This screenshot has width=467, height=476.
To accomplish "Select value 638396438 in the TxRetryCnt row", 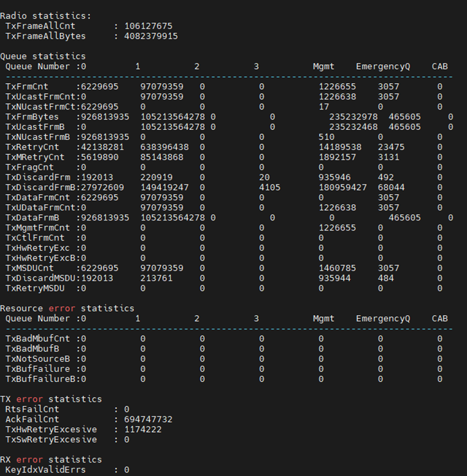I will tap(164, 147).
